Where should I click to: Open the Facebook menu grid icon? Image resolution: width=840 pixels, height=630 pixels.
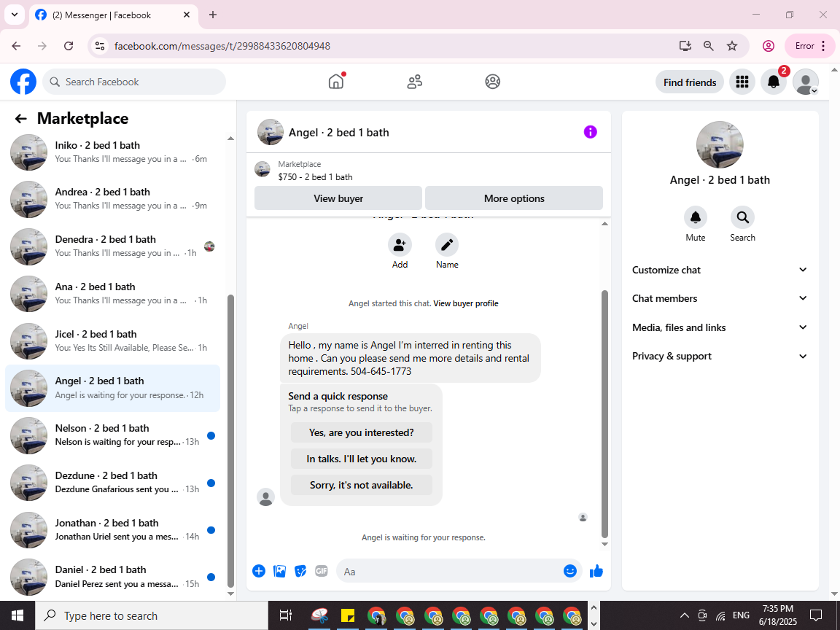pyautogui.click(x=742, y=82)
